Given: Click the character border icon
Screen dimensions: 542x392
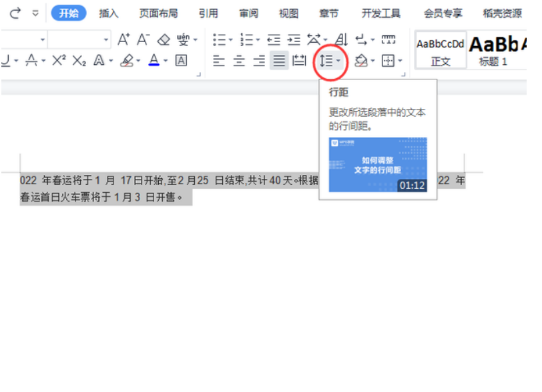Looking at the screenshot, I should click(181, 61).
